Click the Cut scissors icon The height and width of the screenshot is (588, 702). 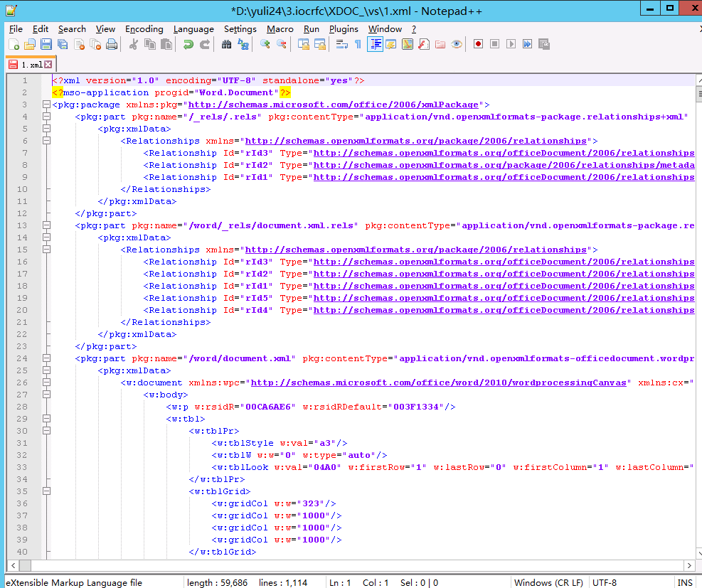click(x=134, y=44)
